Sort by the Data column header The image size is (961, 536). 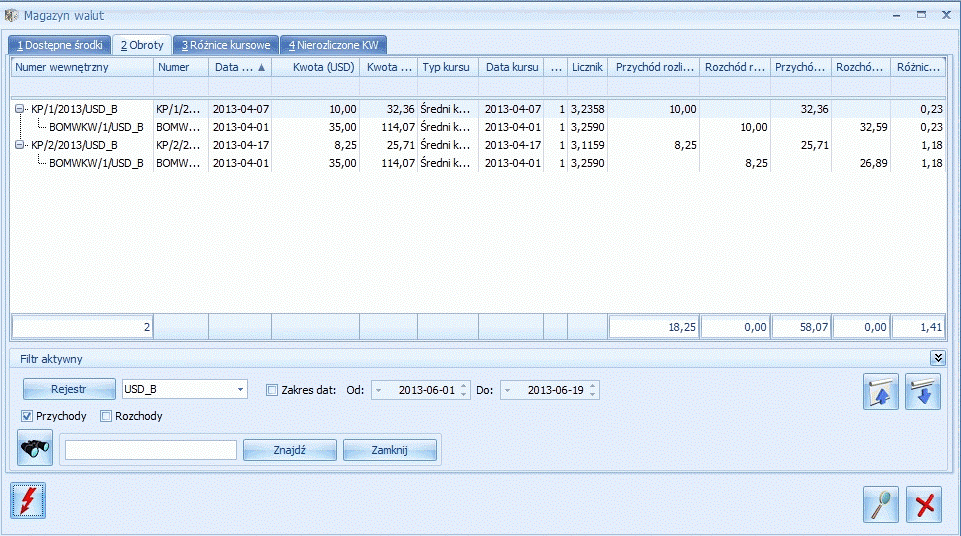239,67
